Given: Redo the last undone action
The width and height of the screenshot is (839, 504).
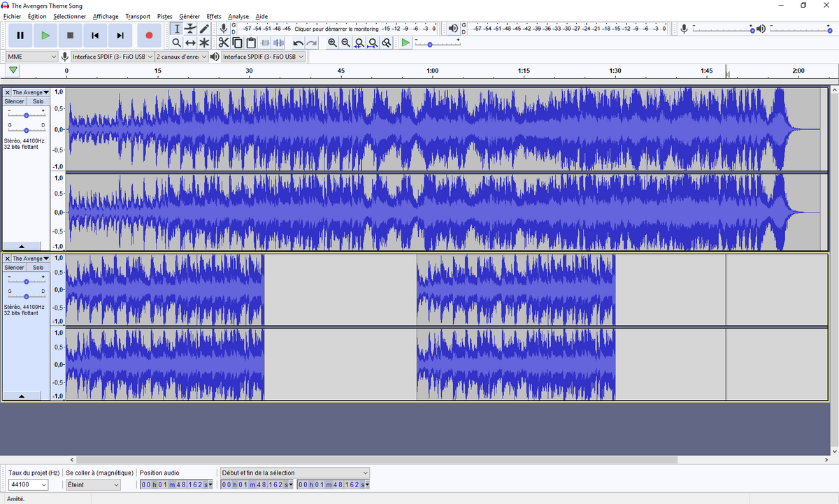Looking at the screenshot, I should [311, 43].
